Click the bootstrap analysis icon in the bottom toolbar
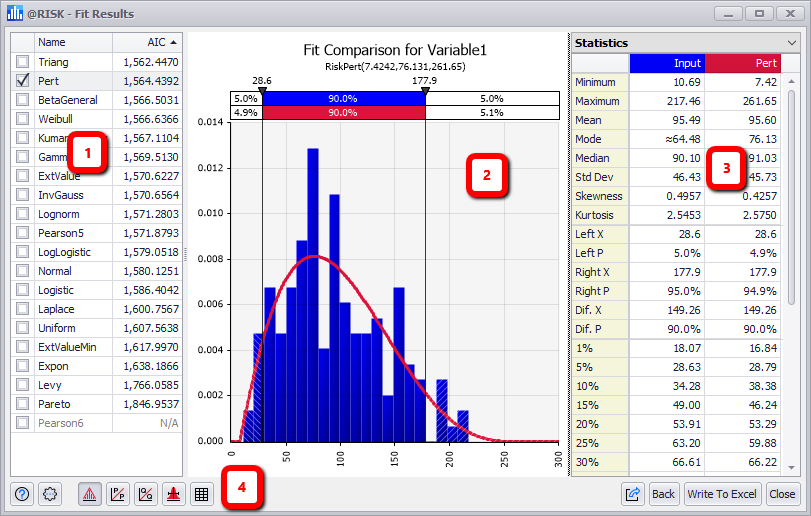Viewport: 811px width, 516px height. tap(173, 493)
